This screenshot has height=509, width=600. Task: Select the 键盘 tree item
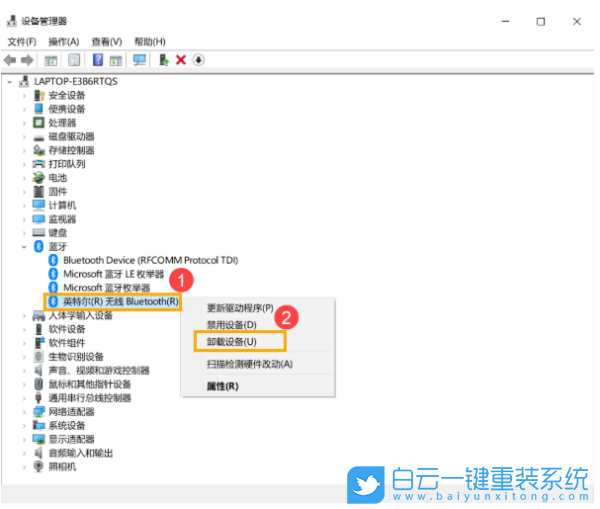tap(58, 233)
